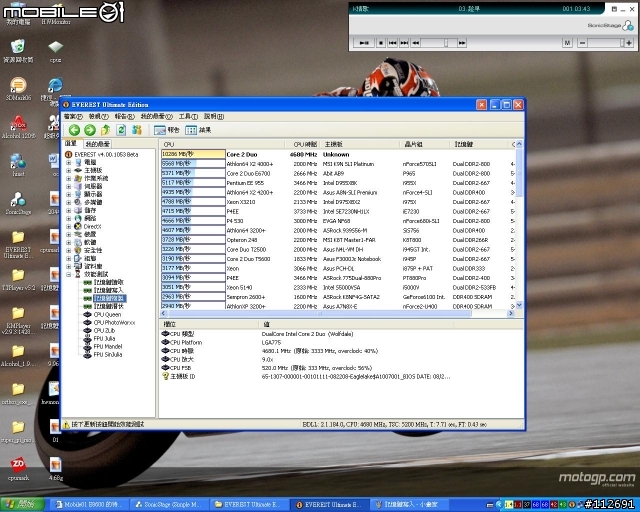
Task: Expand the 安全性 security tree node
Action: coord(69,250)
